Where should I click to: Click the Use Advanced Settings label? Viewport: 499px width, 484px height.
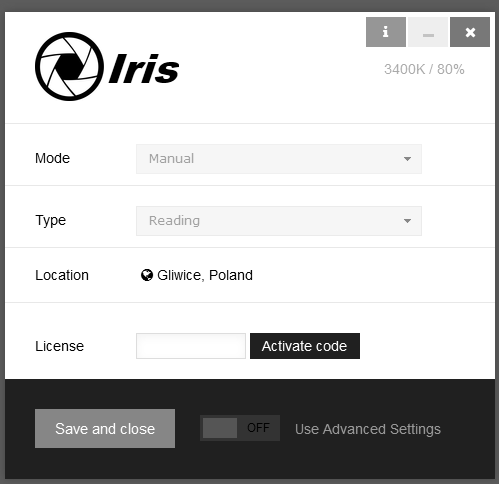[368, 429]
